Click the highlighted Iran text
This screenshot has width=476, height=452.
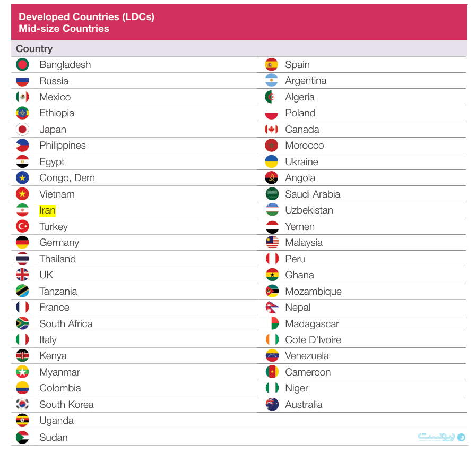(x=47, y=210)
